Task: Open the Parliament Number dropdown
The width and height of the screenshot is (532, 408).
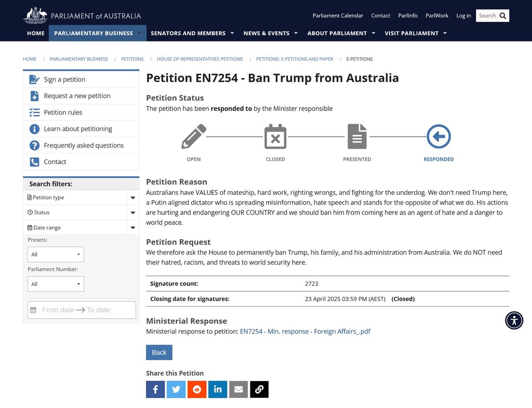Action: (56, 284)
